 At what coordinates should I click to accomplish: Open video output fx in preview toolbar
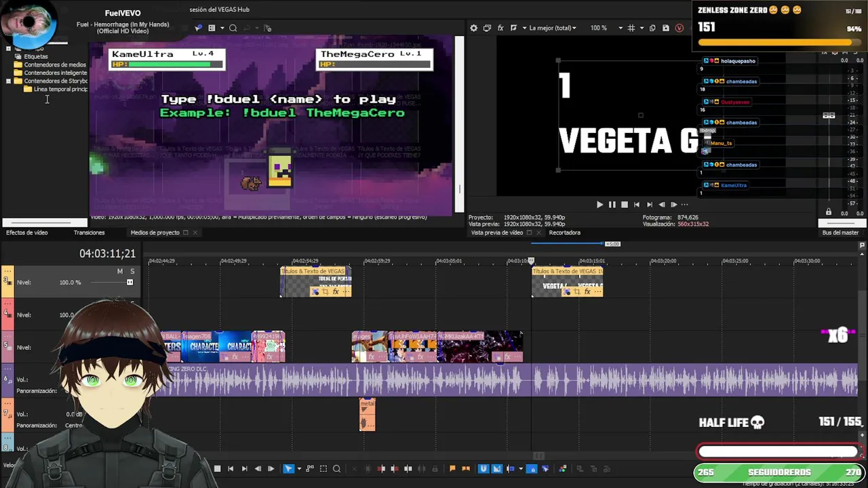[x=500, y=28]
